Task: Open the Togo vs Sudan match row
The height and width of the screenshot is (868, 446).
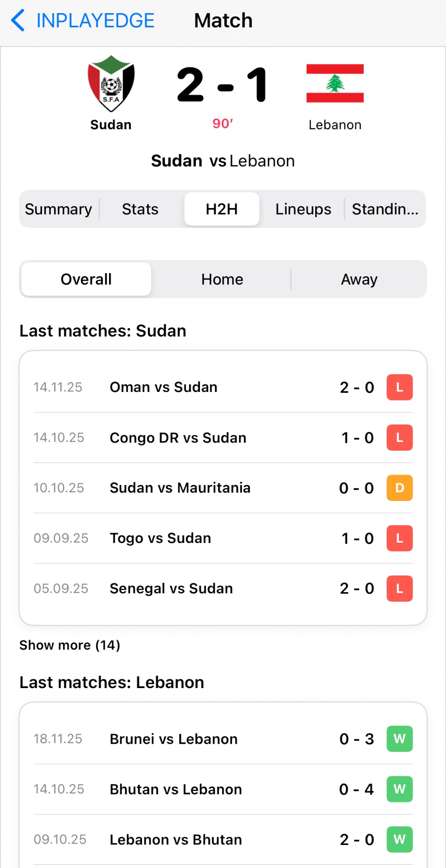Action: coord(161,538)
